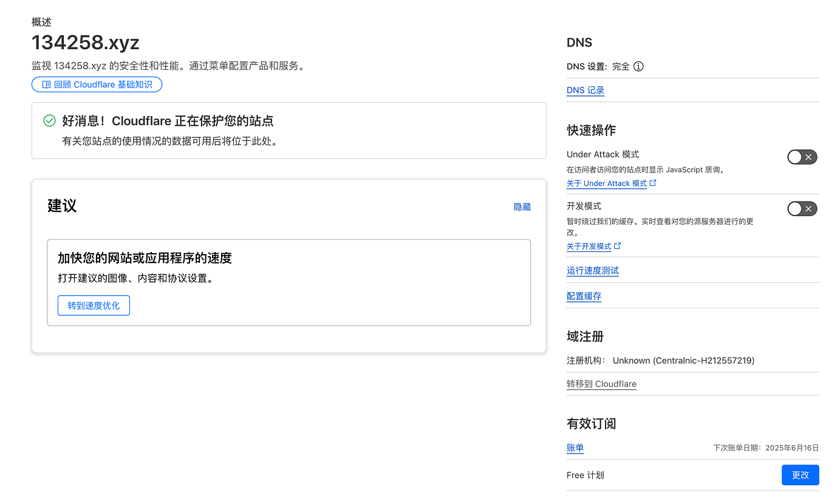
Task: Click 转移到 Cloudflare link
Action: (601, 384)
